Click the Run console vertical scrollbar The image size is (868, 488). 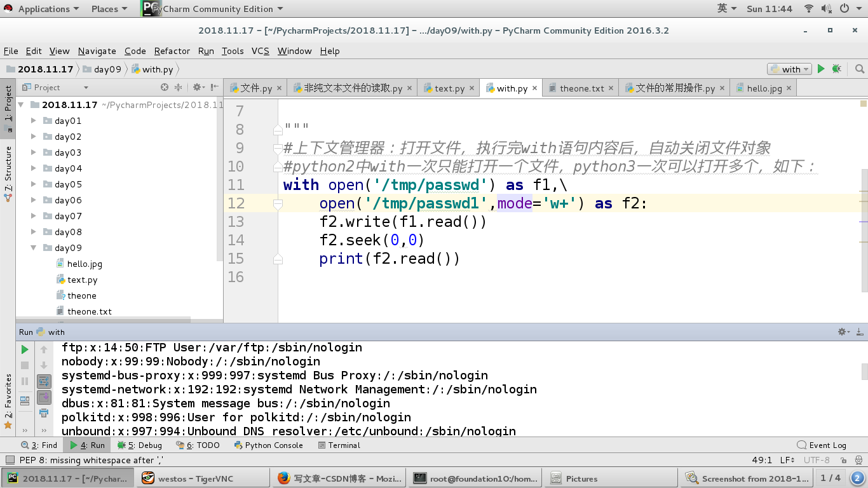(864, 370)
